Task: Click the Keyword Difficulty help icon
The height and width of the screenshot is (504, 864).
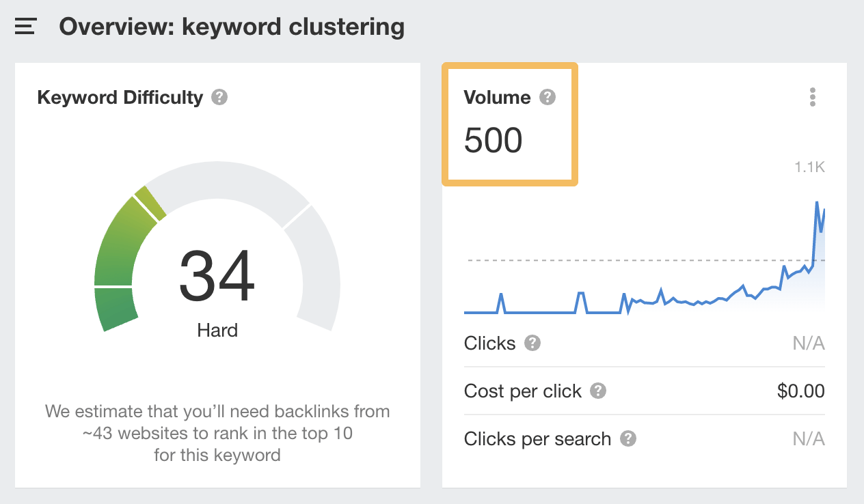Action: [218, 98]
